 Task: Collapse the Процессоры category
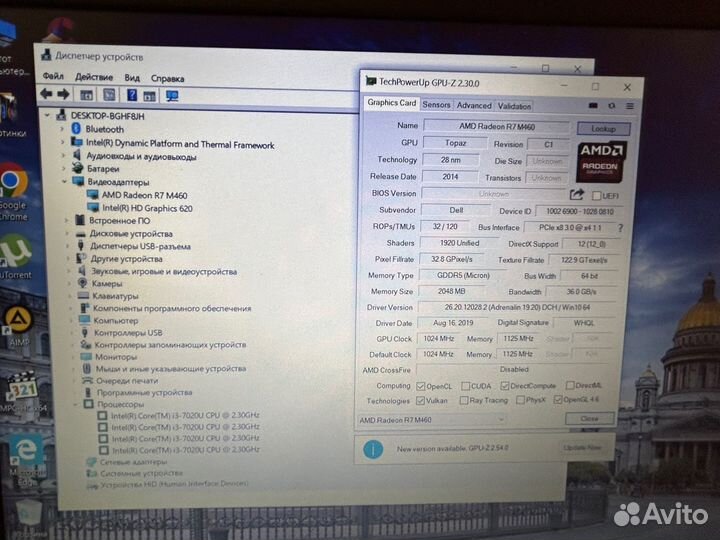coord(75,405)
